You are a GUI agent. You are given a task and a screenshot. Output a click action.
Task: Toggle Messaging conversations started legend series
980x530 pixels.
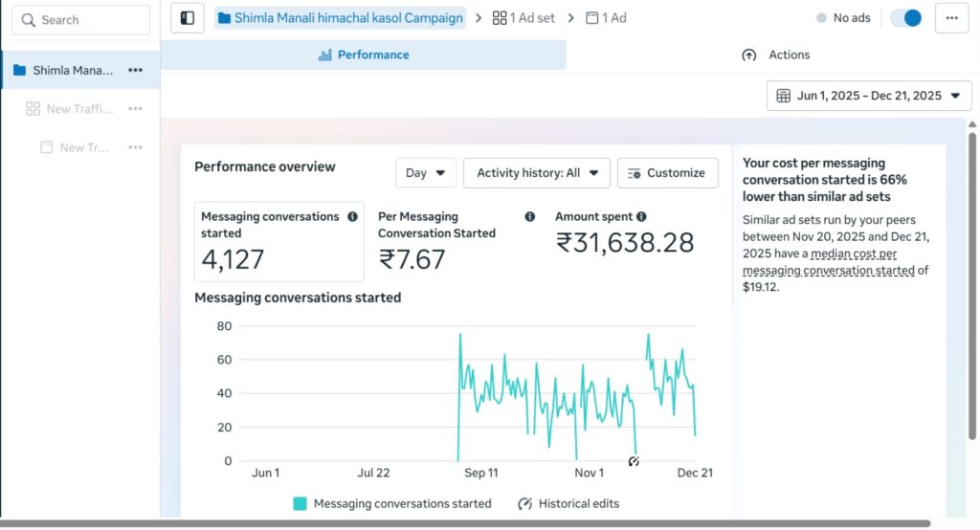[x=392, y=503]
